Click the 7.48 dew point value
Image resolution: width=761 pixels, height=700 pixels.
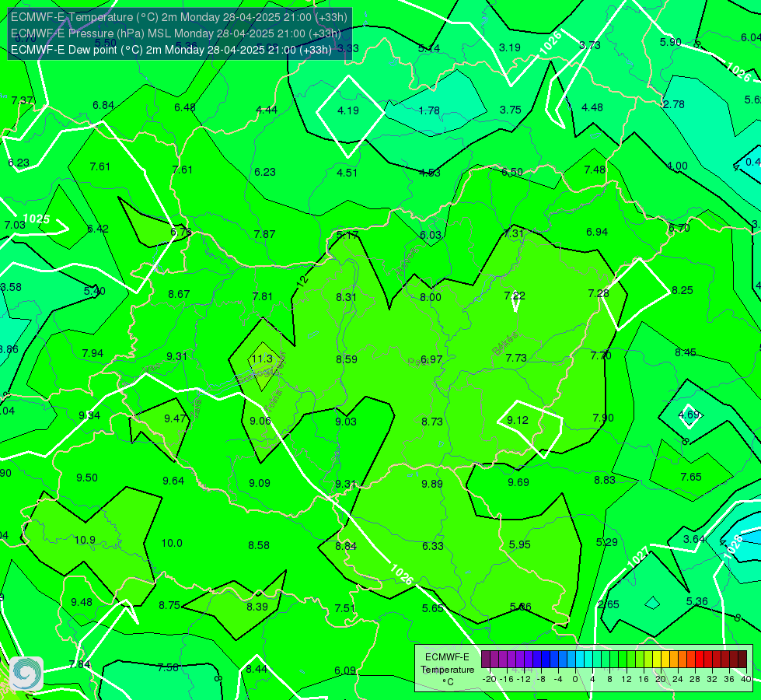click(x=595, y=170)
